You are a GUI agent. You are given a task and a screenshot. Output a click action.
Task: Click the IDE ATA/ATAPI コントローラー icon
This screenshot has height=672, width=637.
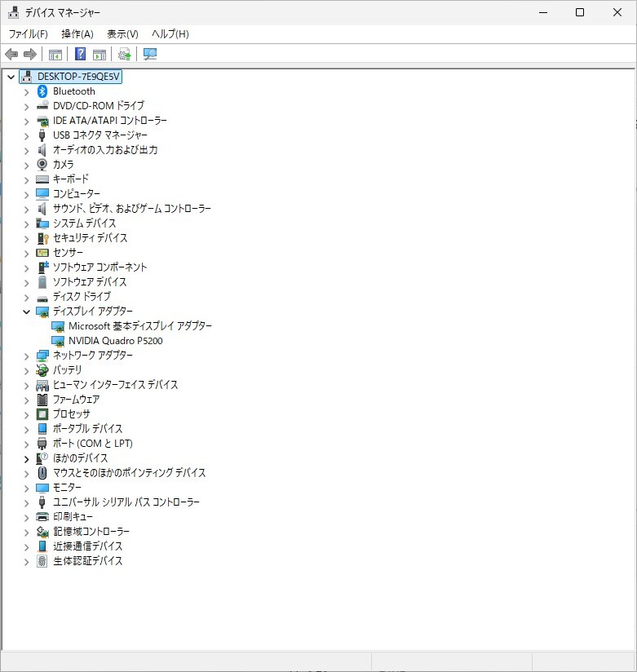(42, 121)
